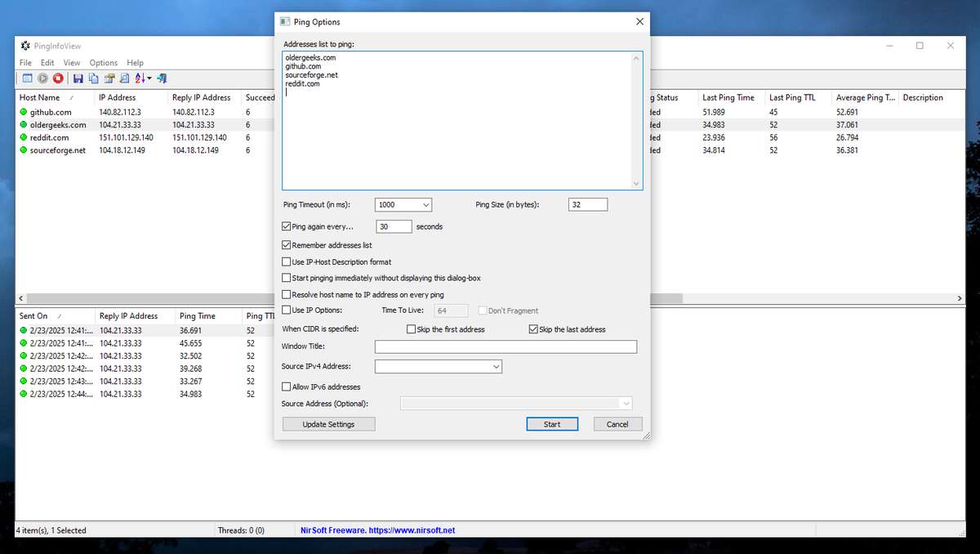Click the green status dot beside reddit.com
This screenshot has height=554, width=980.
pos(24,137)
